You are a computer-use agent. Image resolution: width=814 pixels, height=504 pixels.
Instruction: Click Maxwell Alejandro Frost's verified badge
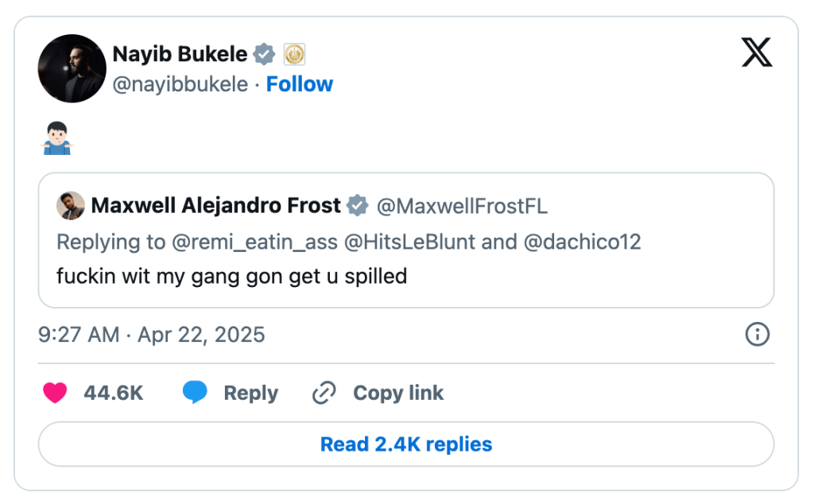coord(358,206)
